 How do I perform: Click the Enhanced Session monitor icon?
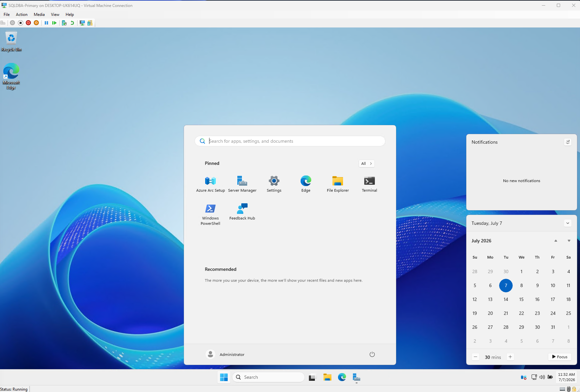[x=82, y=23]
